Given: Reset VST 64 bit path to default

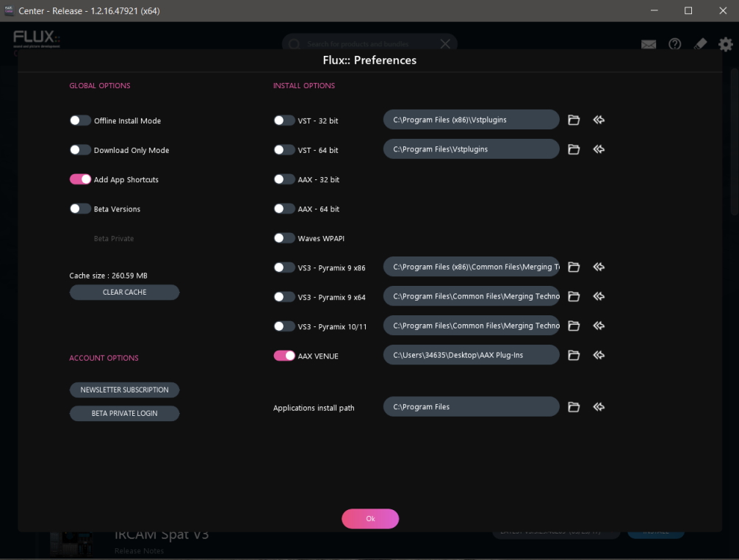Looking at the screenshot, I should click(599, 149).
